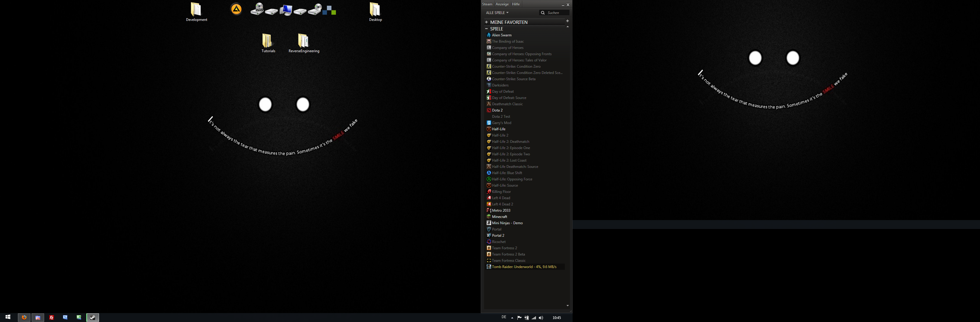Open the DVD drive desktop icon
Image resolution: width=980 pixels, height=322 pixels.
click(x=257, y=9)
